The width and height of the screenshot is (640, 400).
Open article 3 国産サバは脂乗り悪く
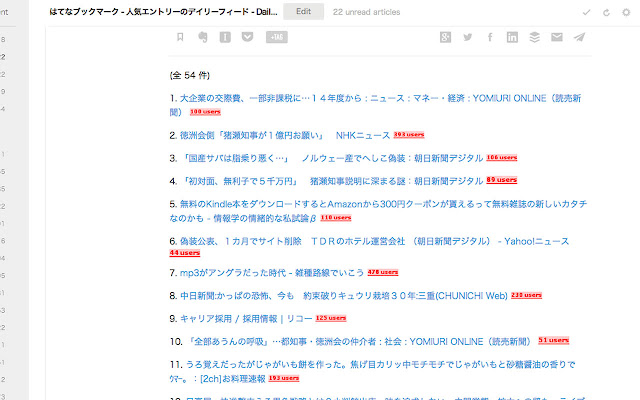pyautogui.click(x=332, y=158)
